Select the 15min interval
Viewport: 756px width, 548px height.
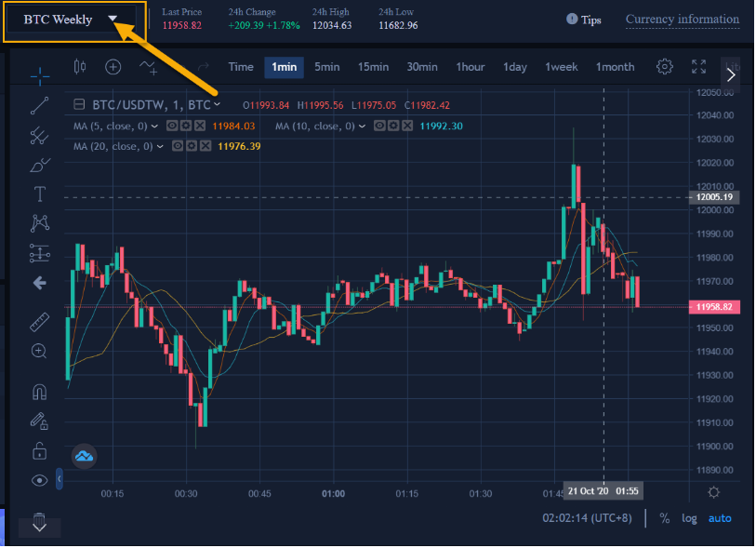tap(373, 67)
